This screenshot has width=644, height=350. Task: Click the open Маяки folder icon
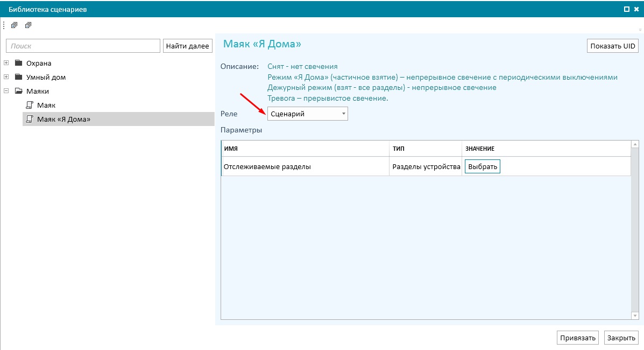18,91
